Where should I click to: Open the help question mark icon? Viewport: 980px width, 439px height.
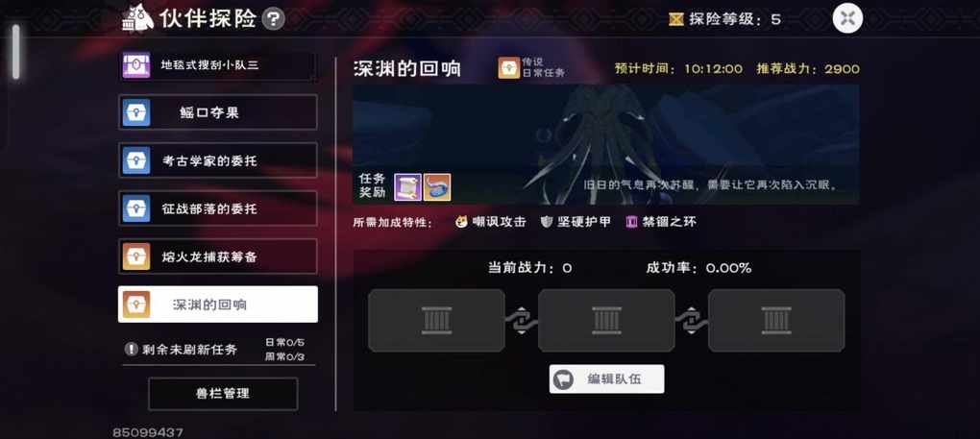click(x=273, y=19)
